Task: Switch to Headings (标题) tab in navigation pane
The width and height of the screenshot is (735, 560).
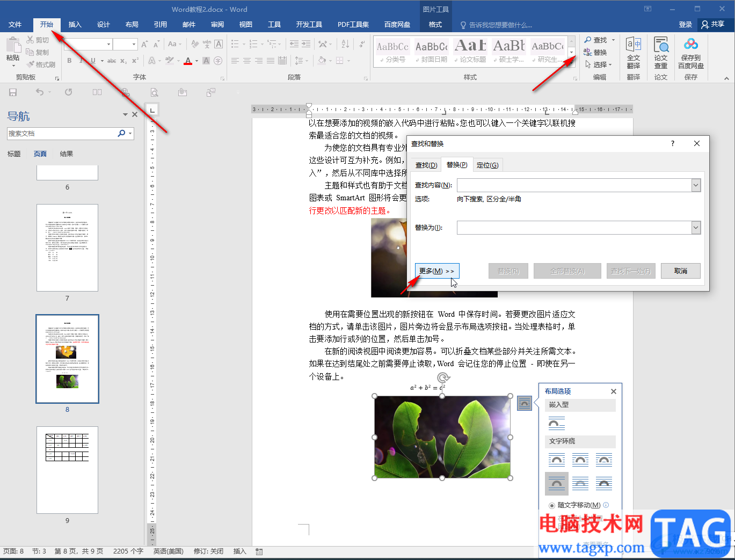Action: pos(14,154)
